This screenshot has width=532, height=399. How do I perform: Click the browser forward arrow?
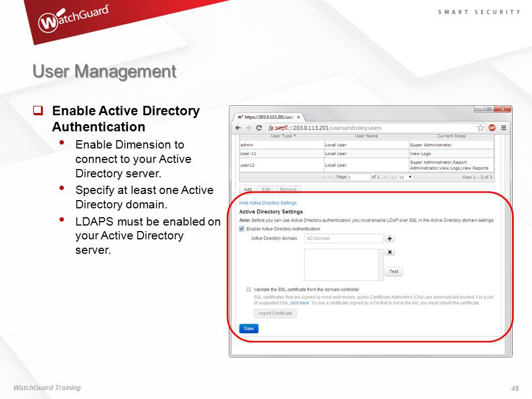pos(248,128)
